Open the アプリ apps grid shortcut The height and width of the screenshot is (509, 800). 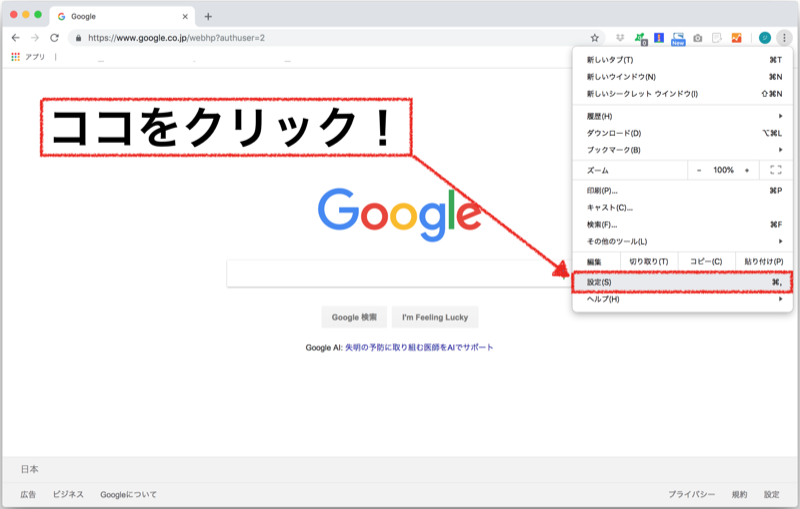28,57
